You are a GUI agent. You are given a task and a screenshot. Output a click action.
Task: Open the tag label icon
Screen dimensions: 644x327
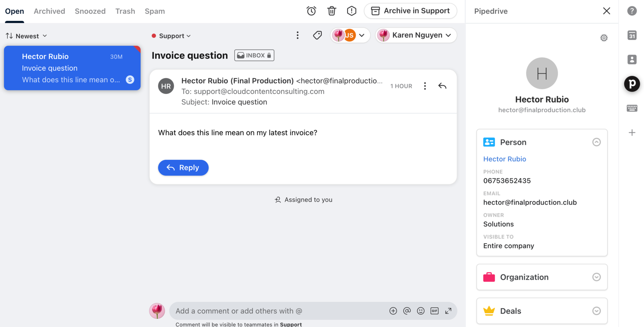pos(317,36)
